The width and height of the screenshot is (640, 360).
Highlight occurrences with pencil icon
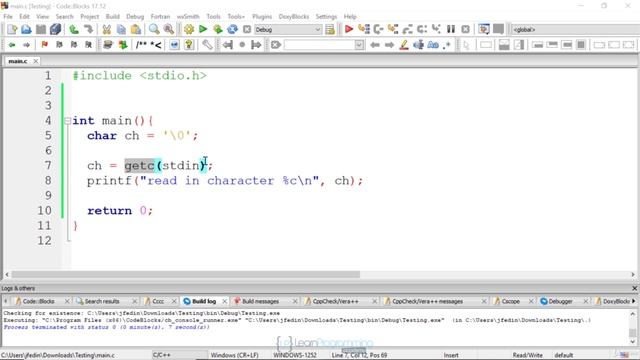point(404,45)
